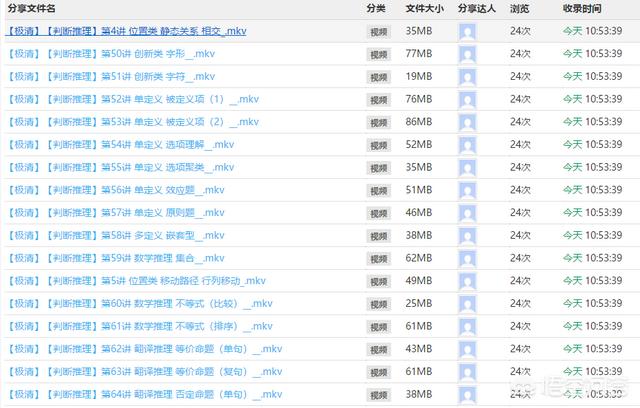The height and width of the screenshot is (408, 640).
Task: Open the 第56讲 单定义 效应题 link
Action: (x=116, y=190)
